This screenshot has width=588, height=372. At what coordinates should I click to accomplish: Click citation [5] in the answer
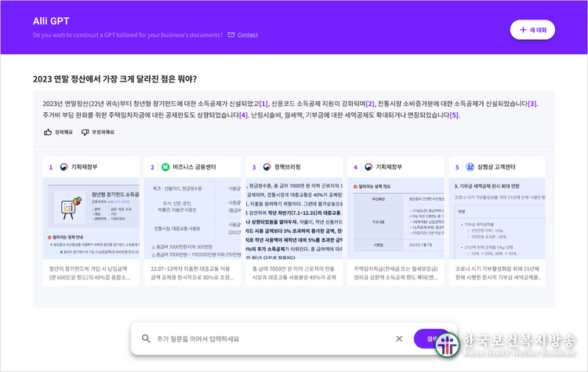click(x=454, y=115)
